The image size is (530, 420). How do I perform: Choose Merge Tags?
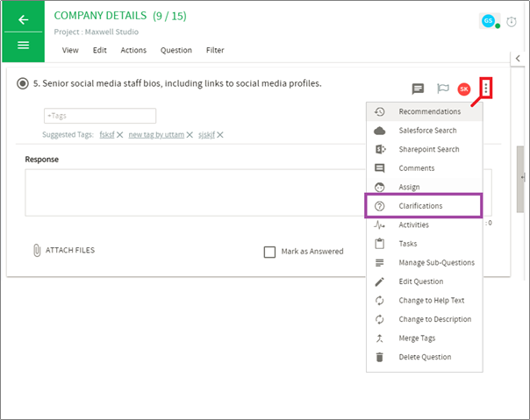(x=424, y=338)
